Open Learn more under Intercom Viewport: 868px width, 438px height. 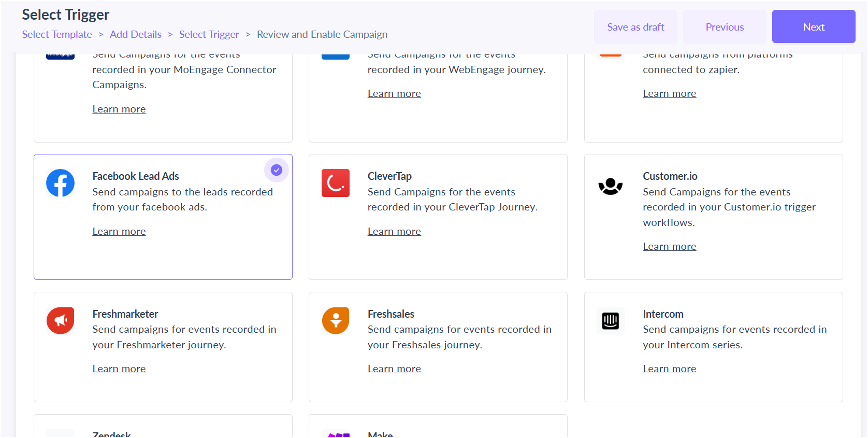click(x=670, y=369)
